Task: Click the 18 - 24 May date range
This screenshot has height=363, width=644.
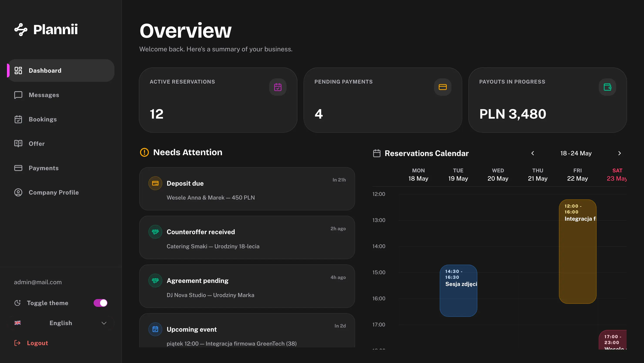Action: (x=576, y=153)
